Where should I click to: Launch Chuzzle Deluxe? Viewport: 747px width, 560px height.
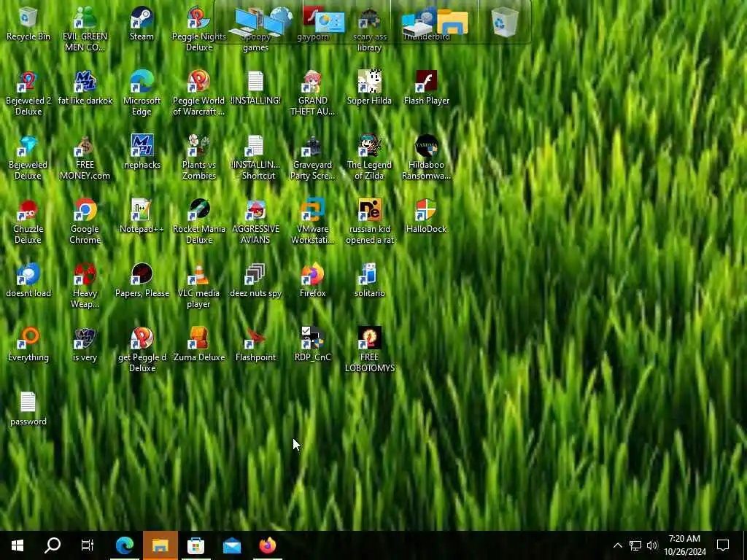(x=28, y=222)
